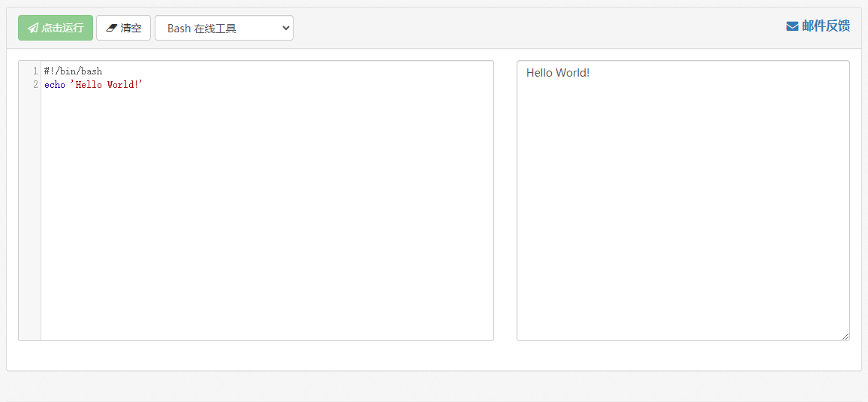Click the resize handle of the output box

click(x=845, y=337)
